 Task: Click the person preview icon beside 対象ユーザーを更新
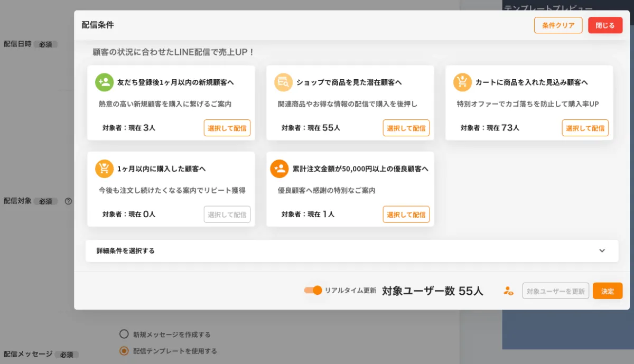coord(508,291)
